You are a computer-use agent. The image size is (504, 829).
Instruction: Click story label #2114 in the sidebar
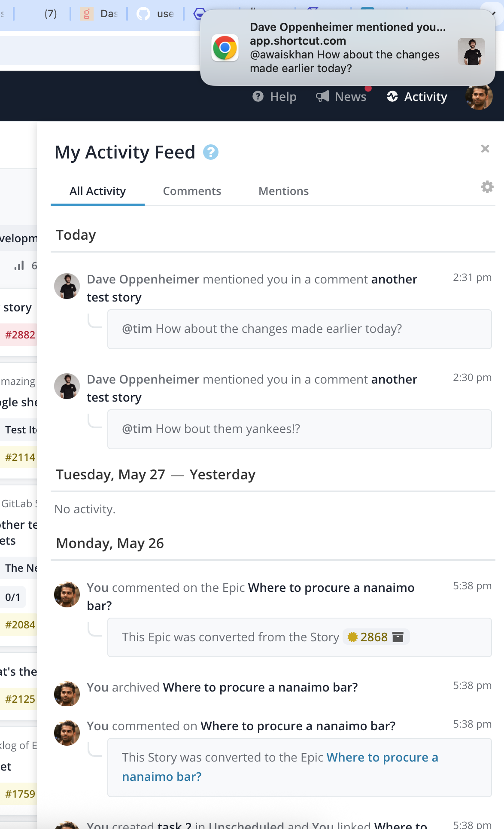coord(18,457)
